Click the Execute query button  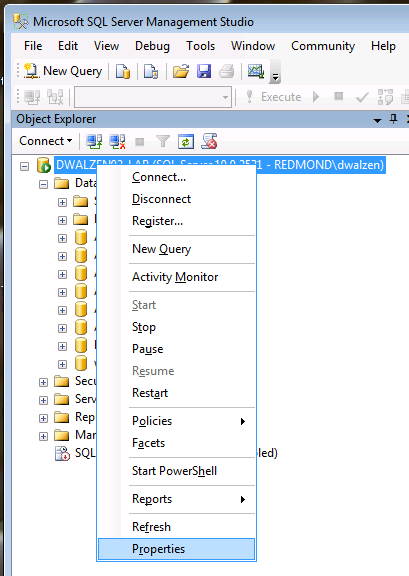274,97
